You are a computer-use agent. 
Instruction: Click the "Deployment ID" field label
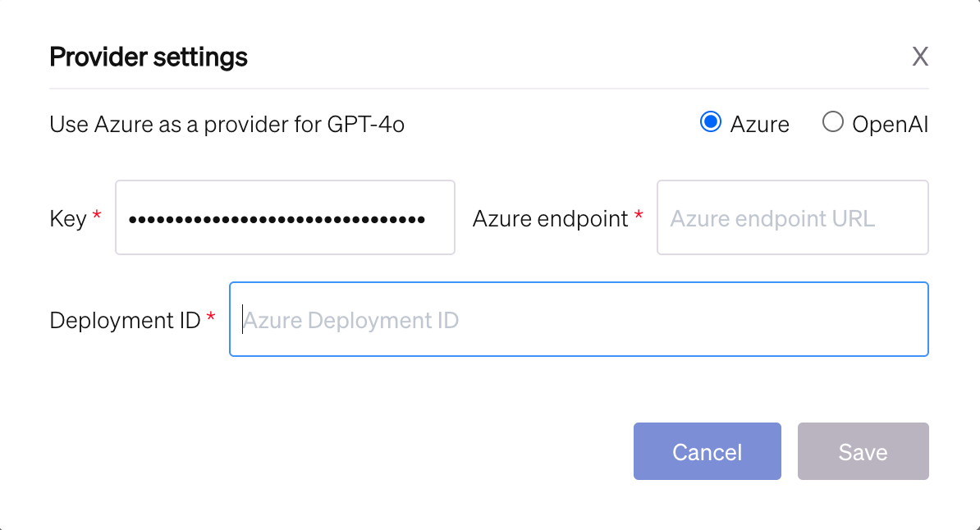[125, 320]
